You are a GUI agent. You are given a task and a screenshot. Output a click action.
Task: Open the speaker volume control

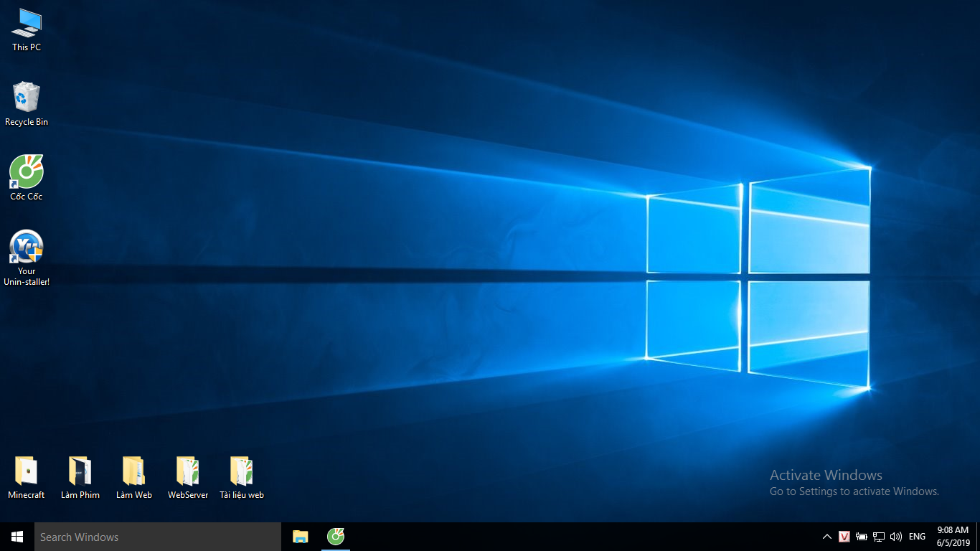[x=895, y=537]
